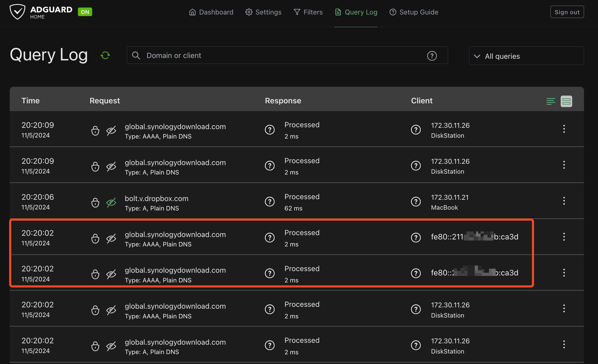Click response info icon for 62 ms query
598x364 pixels.
coord(270,202)
